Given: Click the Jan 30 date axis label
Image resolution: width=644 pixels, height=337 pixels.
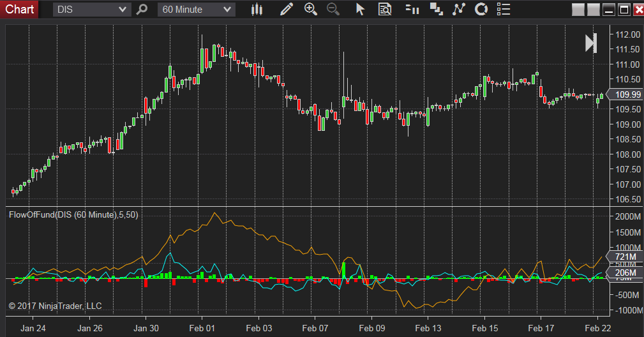Looking at the screenshot, I should tap(146, 328).
